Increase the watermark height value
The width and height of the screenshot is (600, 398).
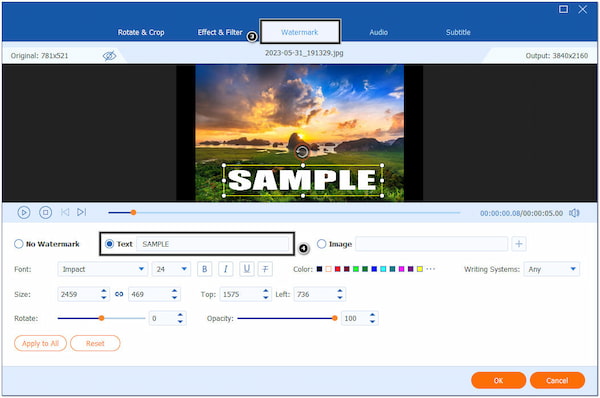tap(174, 291)
